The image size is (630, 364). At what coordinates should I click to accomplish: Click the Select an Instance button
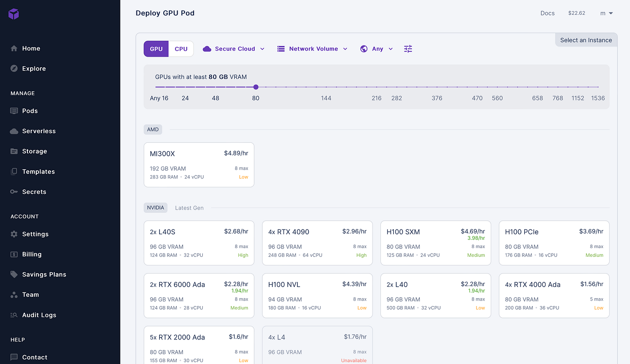pos(586,40)
